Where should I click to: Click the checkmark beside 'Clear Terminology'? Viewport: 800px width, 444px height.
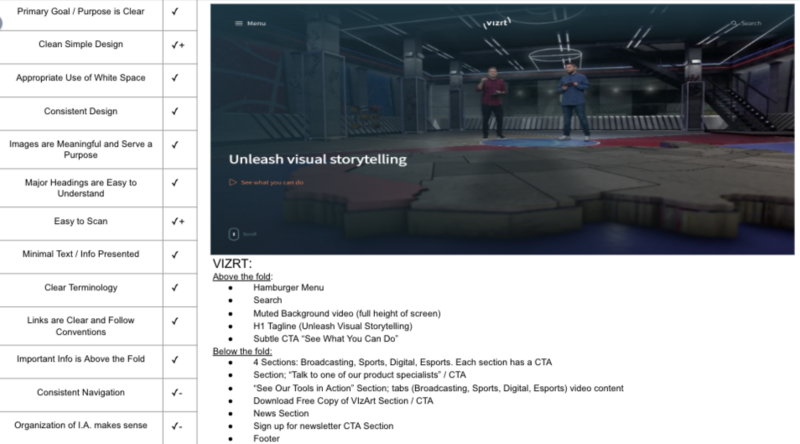[176, 287]
